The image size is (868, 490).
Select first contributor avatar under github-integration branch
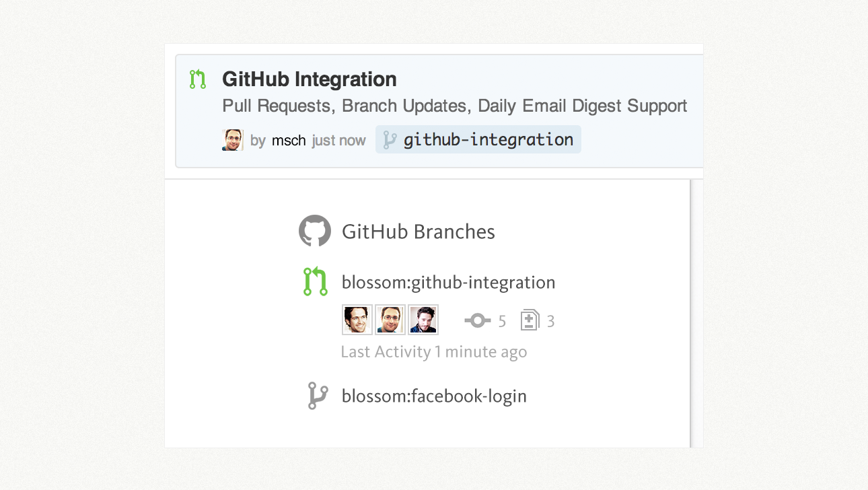click(357, 320)
